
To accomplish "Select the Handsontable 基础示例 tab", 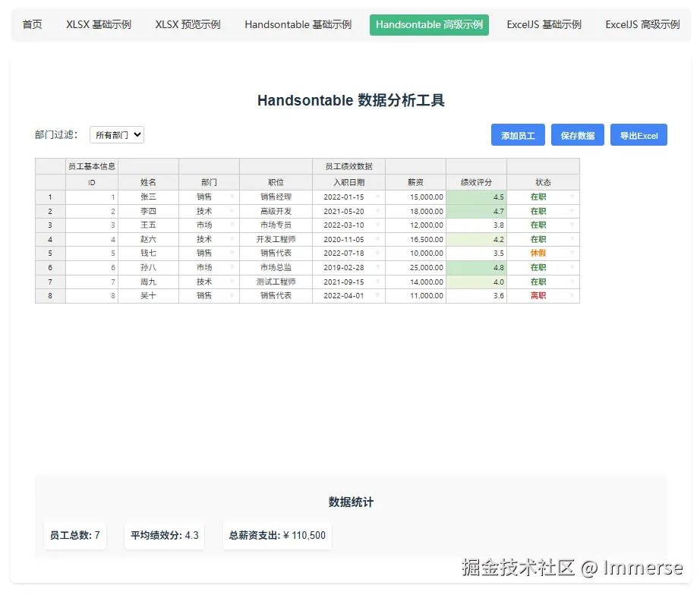I will (298, 24).
